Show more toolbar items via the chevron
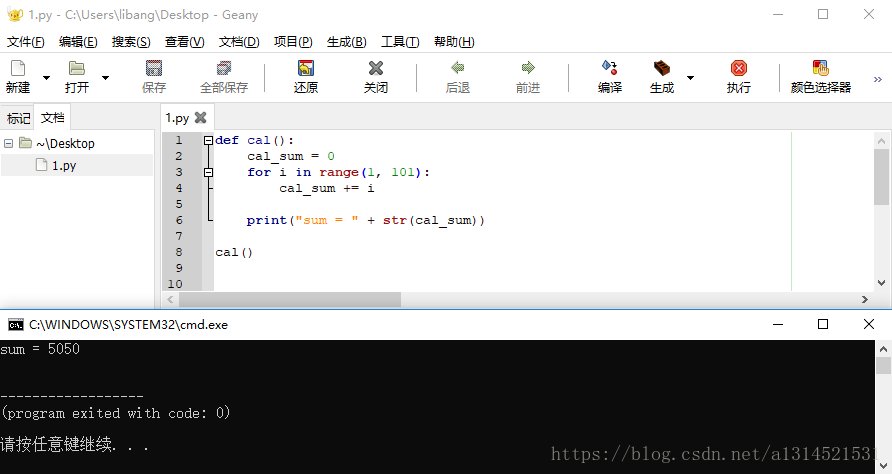This screenshot has height=474, width=892. (x=878, y=79)
